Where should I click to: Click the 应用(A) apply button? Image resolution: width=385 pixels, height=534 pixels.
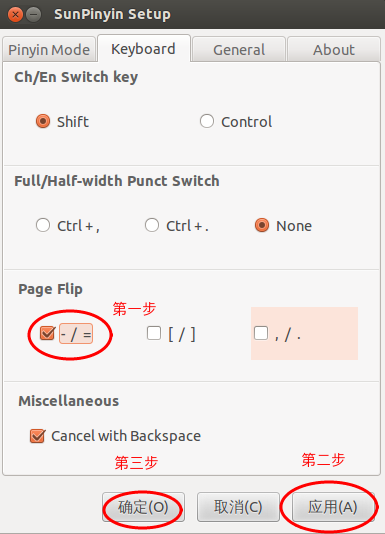pos(333,507)
